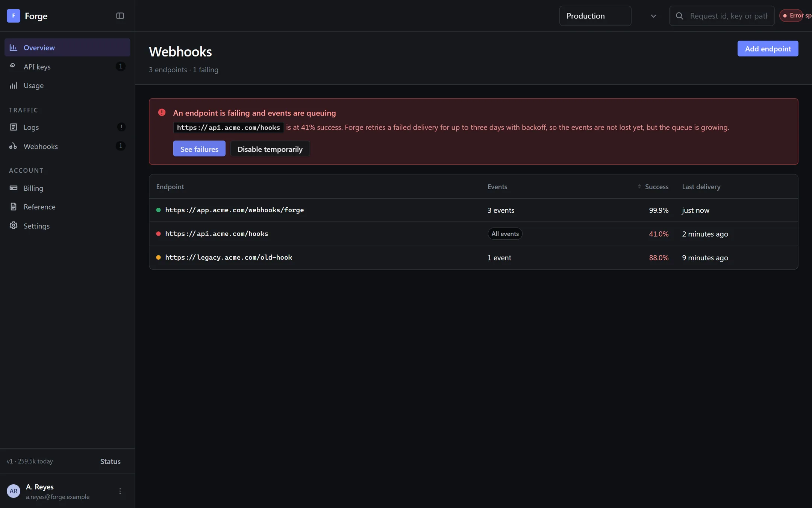Screen dimensions: 812x508
Task: Click the badge next to API keys
Action: click(x=120, y=66)
